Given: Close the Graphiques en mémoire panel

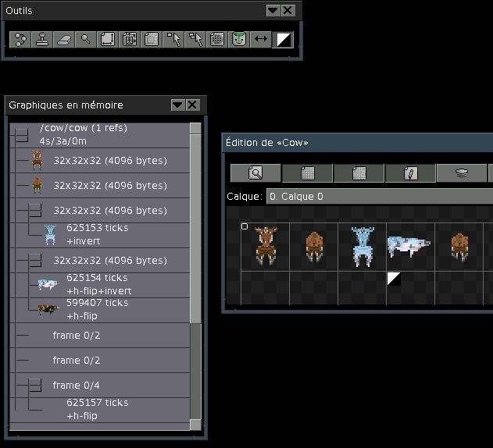Looking at the screenshot, I should [x=192, y=105].
